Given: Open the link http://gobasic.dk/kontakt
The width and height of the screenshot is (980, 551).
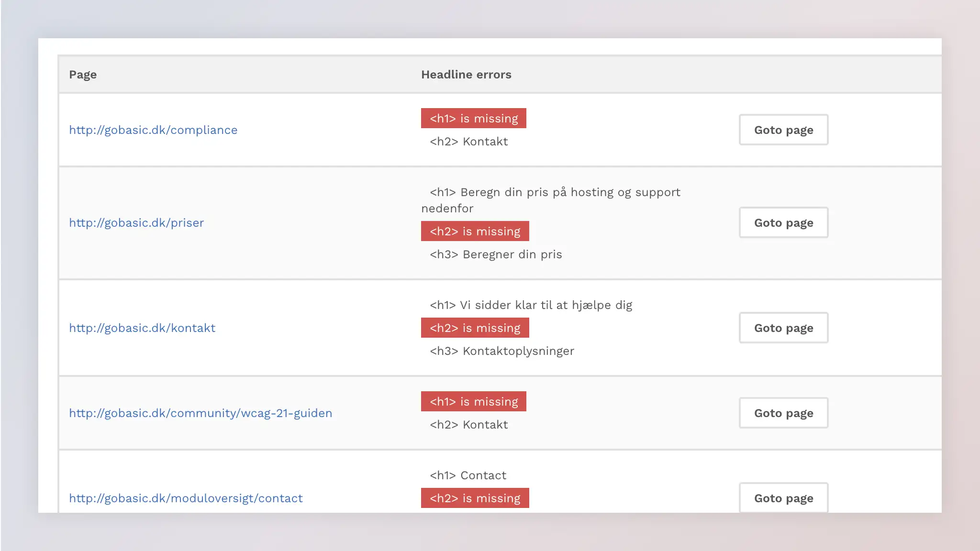Looking at the screenshot, I should click(x=142, y=328).
